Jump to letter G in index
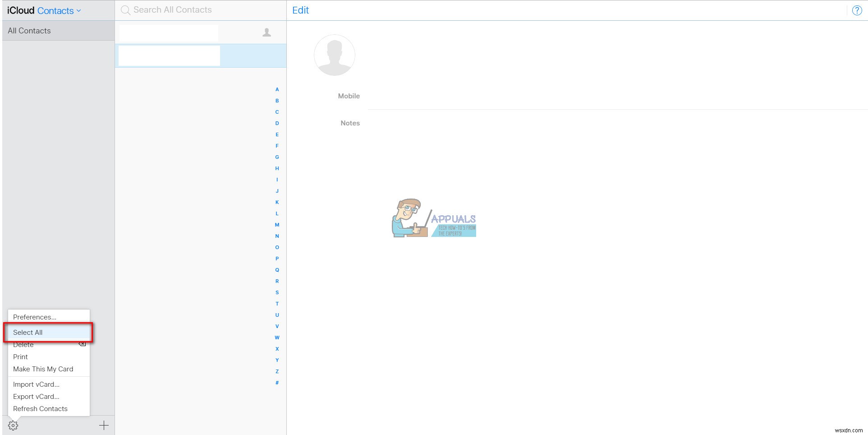This screenshot has width=868, height=435. click(x=277, y=157)
